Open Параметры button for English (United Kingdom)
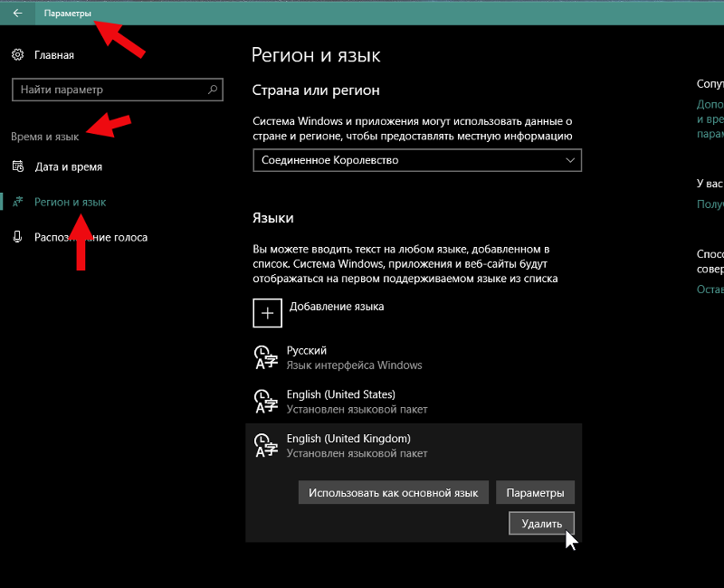The width and height of the screenshot is (724, 588). [x=535, y=492]
